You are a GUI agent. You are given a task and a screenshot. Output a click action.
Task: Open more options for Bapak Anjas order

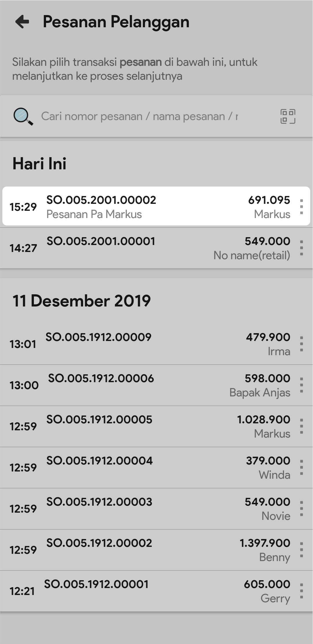point(301,385)
